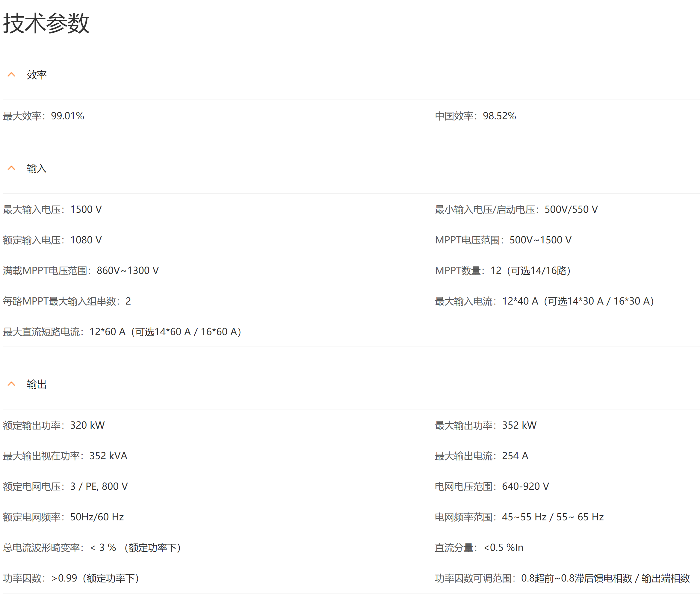Screen dimensions: 700x604
Task: Click the 中国效率 98.52% value
Action: (x=499, y=116)
